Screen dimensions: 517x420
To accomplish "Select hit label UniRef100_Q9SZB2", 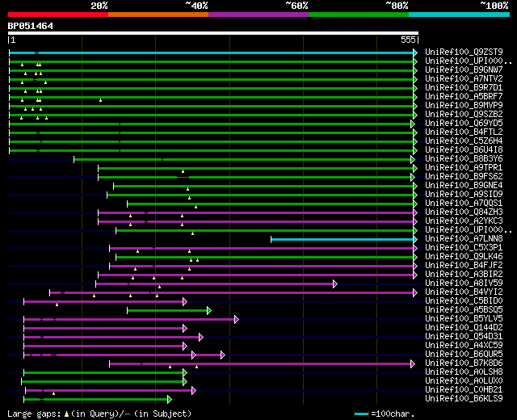I will (x=464, y=114).
